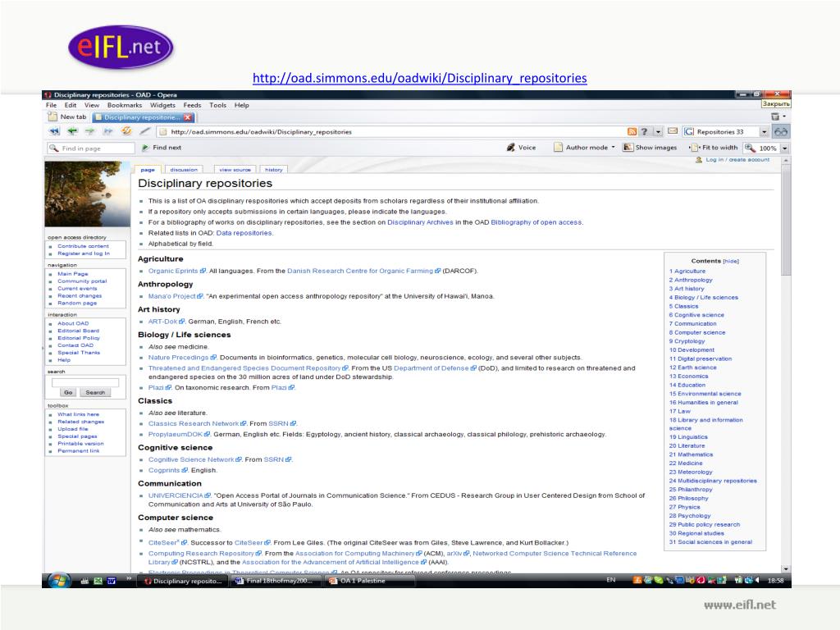Click Log in / create account link
This screenshot has height=630, width=840.
click(737, 160)
